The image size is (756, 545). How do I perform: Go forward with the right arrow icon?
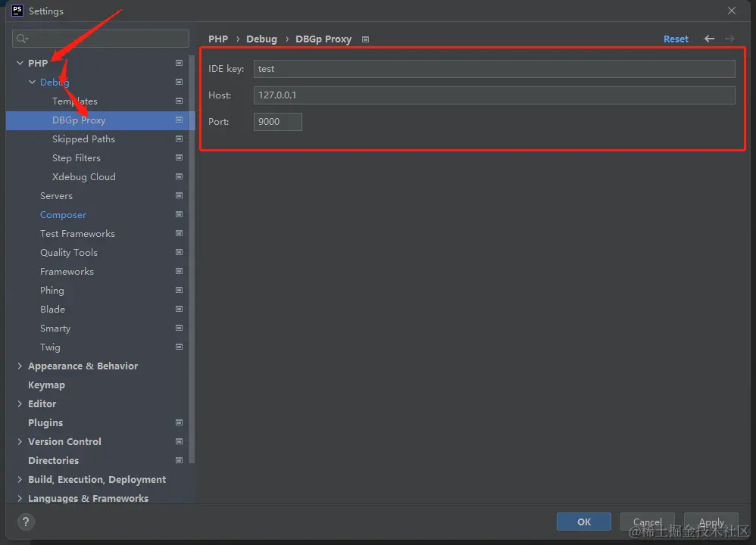coord(730,39)
